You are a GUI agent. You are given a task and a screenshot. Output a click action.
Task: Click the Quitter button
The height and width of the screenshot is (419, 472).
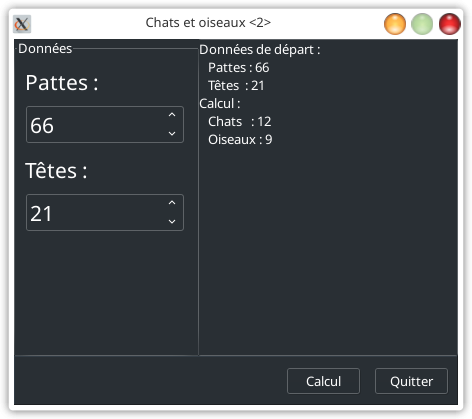411,381
